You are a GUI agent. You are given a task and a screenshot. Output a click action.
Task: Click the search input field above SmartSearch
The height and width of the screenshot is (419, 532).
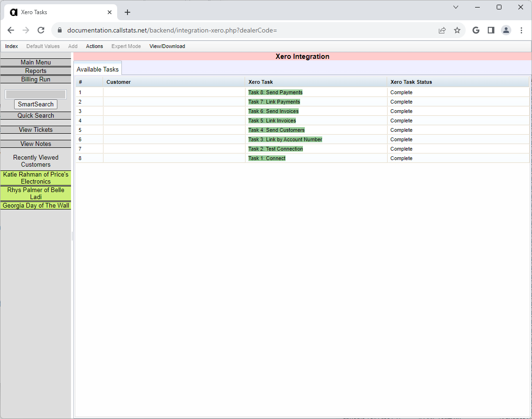(x=35, y=94)
